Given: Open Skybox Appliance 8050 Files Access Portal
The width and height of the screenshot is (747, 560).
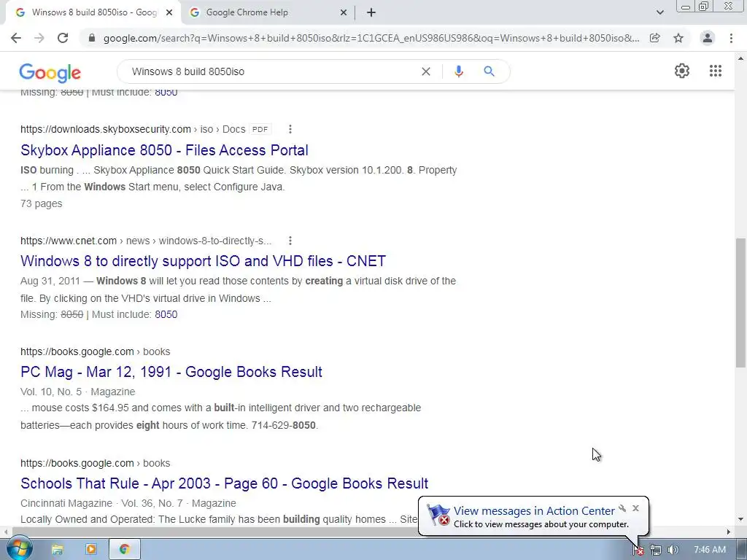Looking at the screenshot, I should point(164,150).
